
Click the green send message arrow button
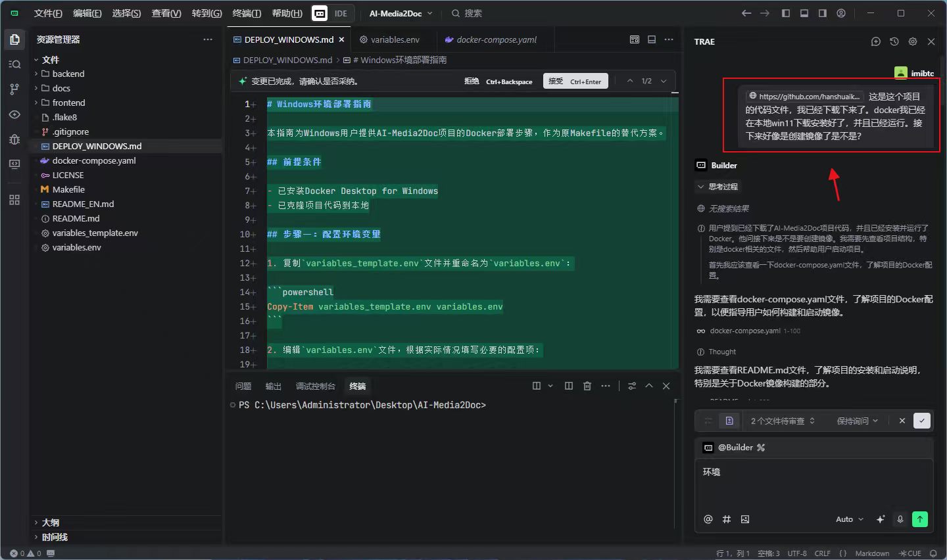[920, 519]
